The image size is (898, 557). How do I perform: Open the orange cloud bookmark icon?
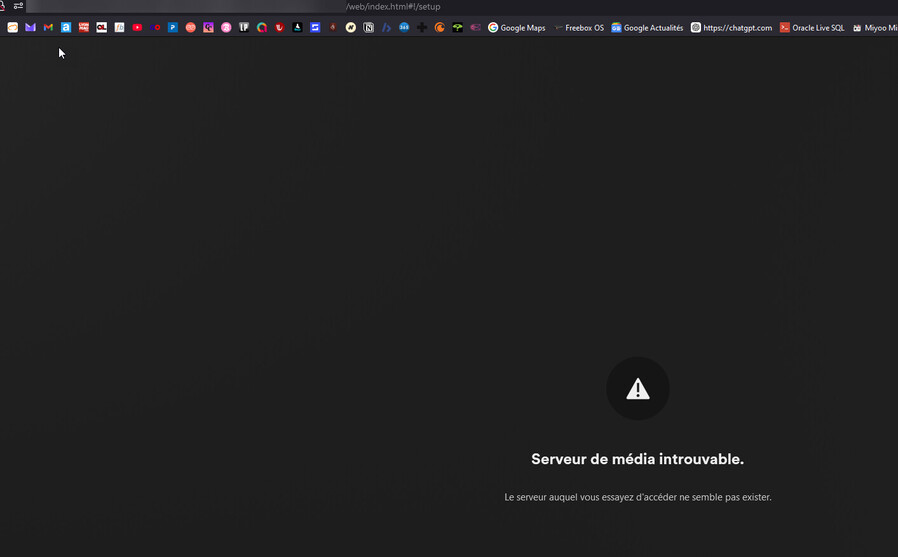13,27
